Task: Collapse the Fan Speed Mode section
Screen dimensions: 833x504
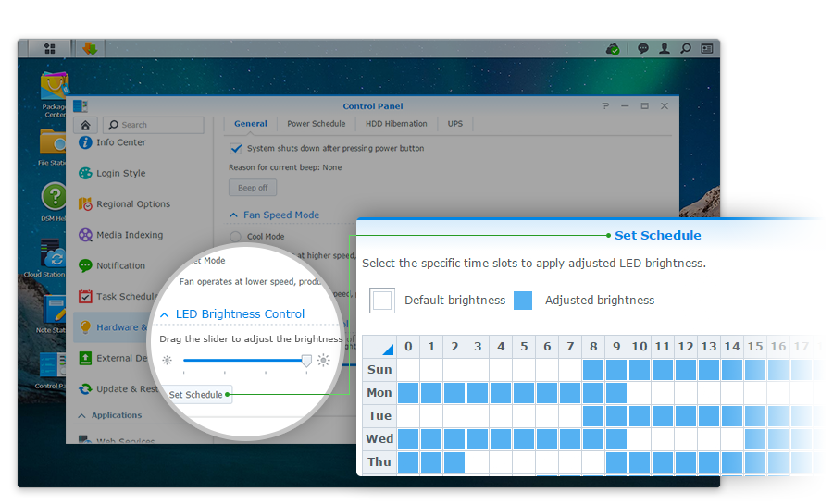Action: coord(234,215)
